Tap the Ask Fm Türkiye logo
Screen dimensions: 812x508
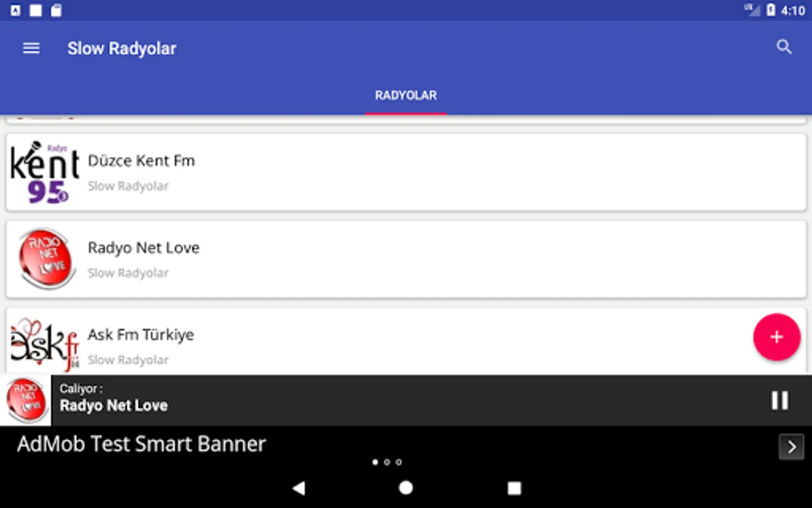point(45,344)
